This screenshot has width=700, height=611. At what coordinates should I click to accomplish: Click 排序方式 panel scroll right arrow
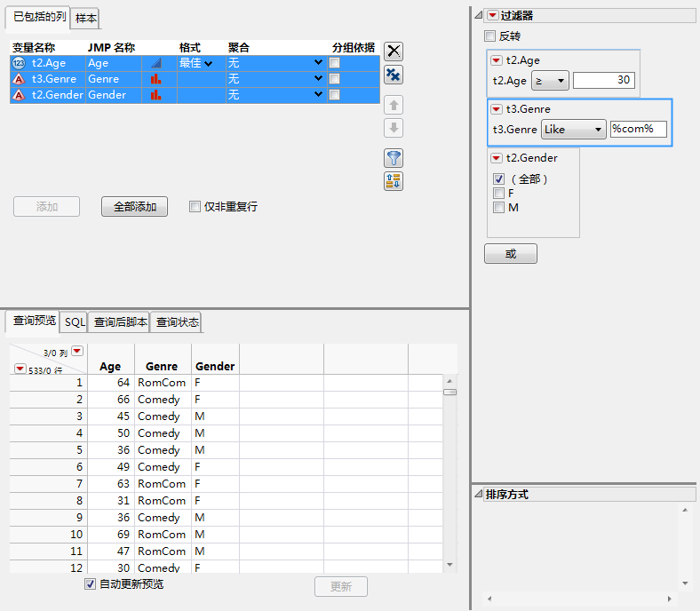669,599
